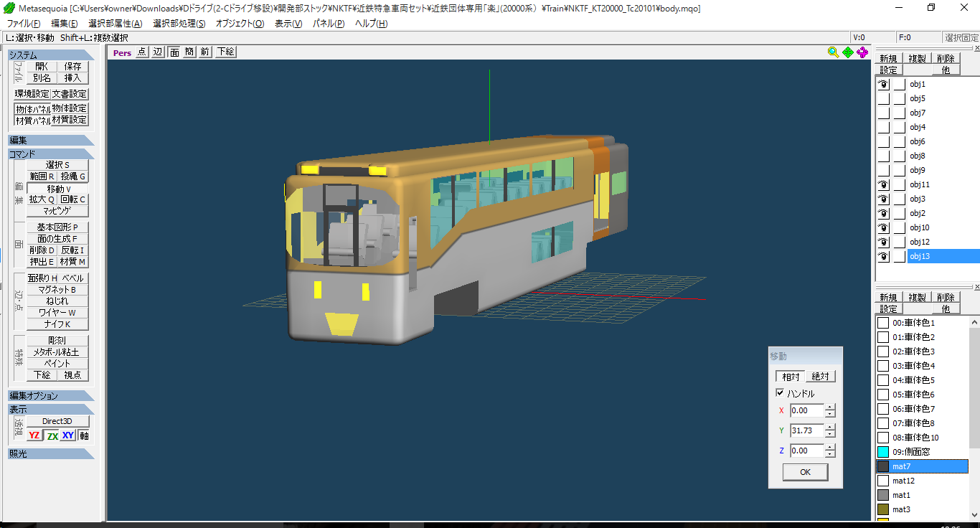Viewport: 980px width, 528px height.
Task: Switch the view to the XY plane
Action: click(x=68, y=435)
